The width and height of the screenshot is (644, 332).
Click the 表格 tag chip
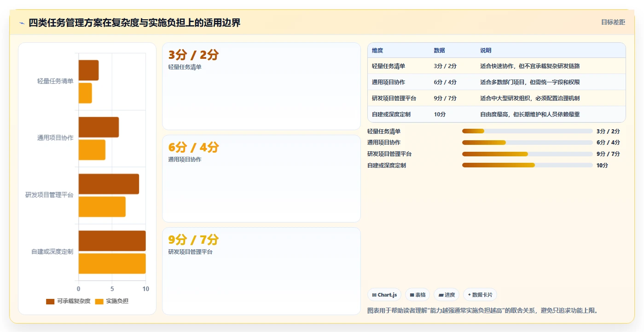point(418,295)
